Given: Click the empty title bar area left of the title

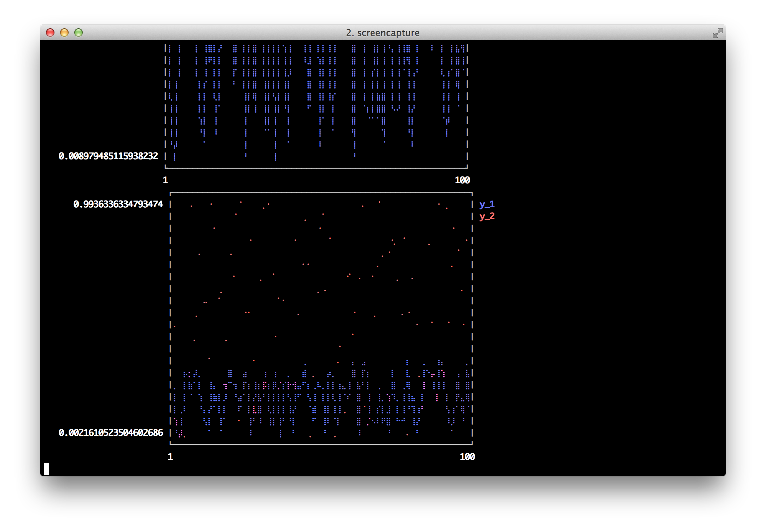Looking at the screenshot, I should 212,33.
